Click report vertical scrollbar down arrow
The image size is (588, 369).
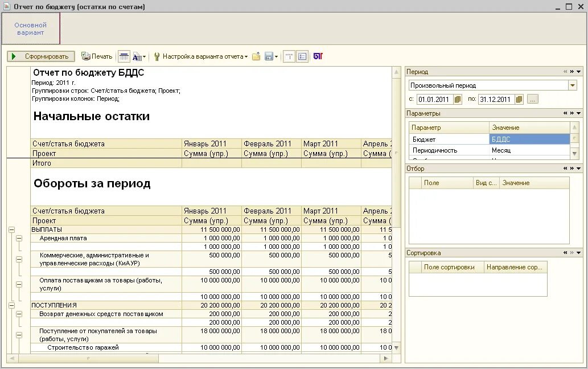coord(396,348)
